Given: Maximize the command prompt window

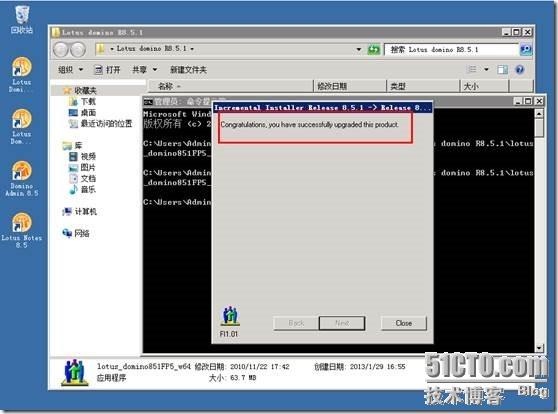Looking at the screenshot, I should click(x=528, y=101).
